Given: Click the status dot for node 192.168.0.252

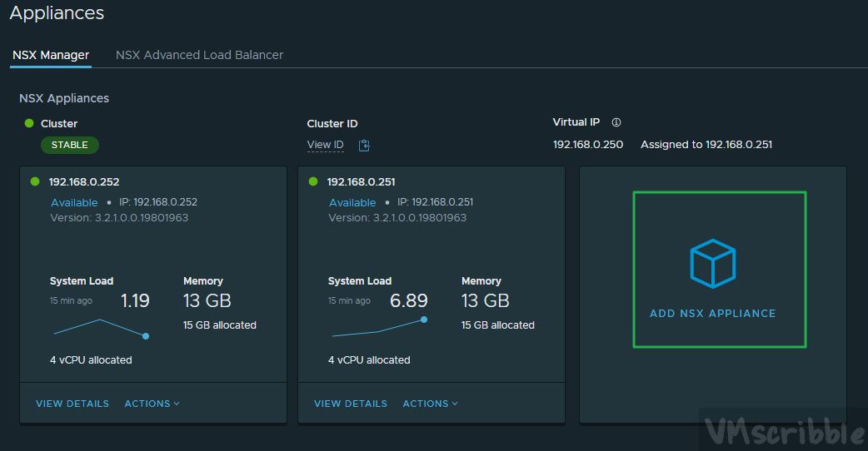Looking at the screenshot, I should pyautogui.click(x=35, y=181).
